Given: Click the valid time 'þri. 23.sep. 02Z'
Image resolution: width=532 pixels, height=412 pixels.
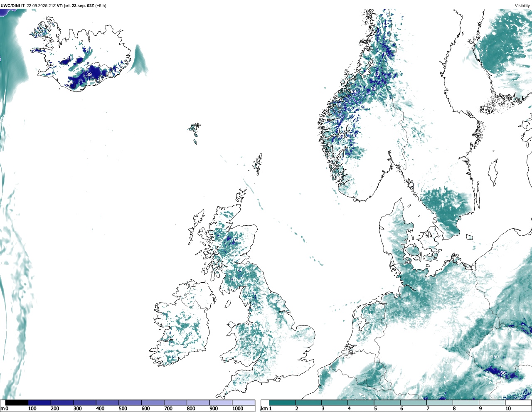Looking at the screenshot, I should click(x=79, y=6).
